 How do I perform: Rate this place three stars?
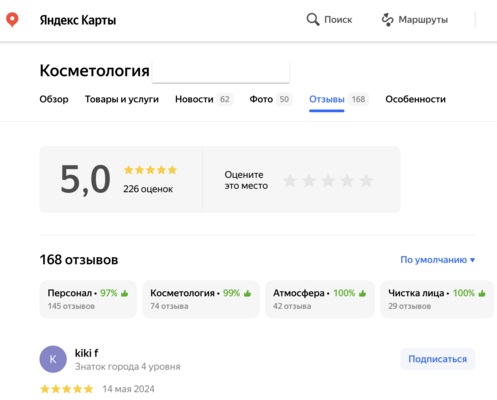pos(328,181)
